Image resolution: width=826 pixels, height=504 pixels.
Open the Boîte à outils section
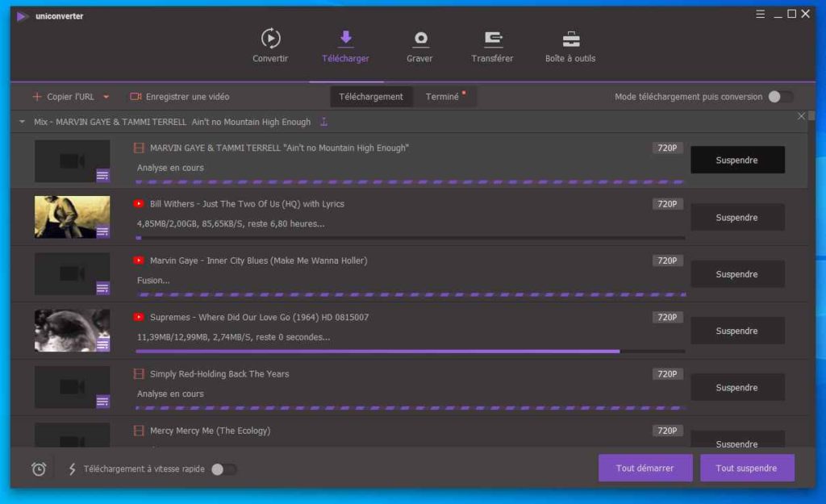tap(570, 46)
